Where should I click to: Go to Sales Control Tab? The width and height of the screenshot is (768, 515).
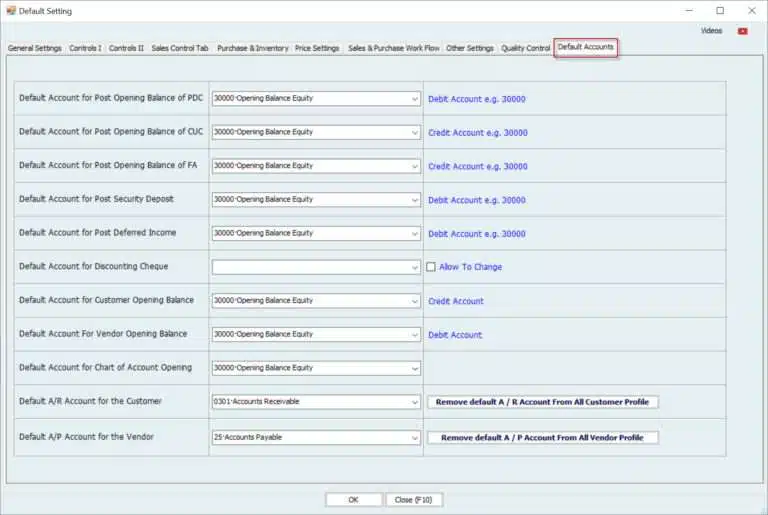(x=180, y=48)
